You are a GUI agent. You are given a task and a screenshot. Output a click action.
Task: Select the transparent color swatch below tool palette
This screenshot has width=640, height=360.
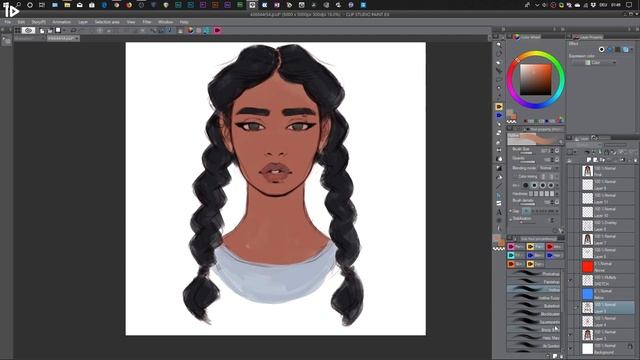click(499, 248)
